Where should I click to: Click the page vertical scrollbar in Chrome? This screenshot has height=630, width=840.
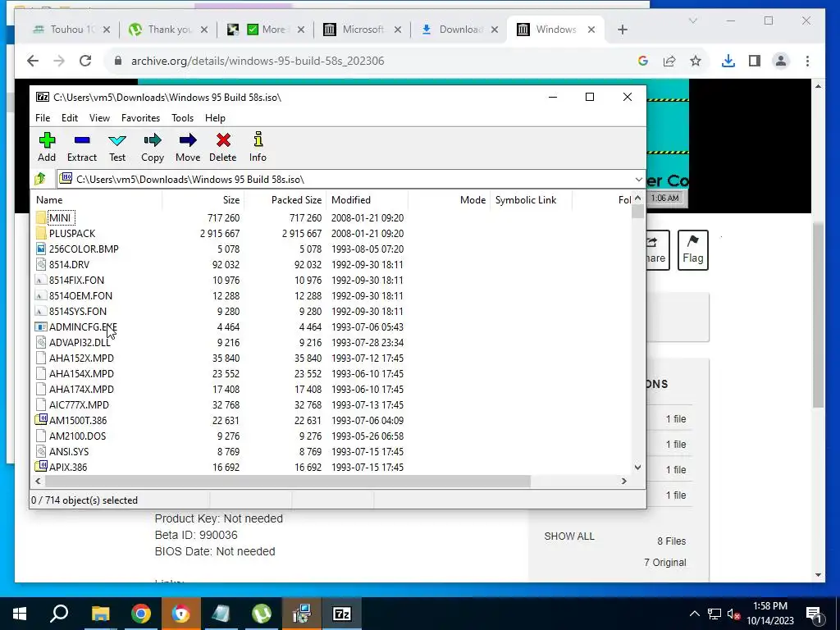[x=818, y=313]
